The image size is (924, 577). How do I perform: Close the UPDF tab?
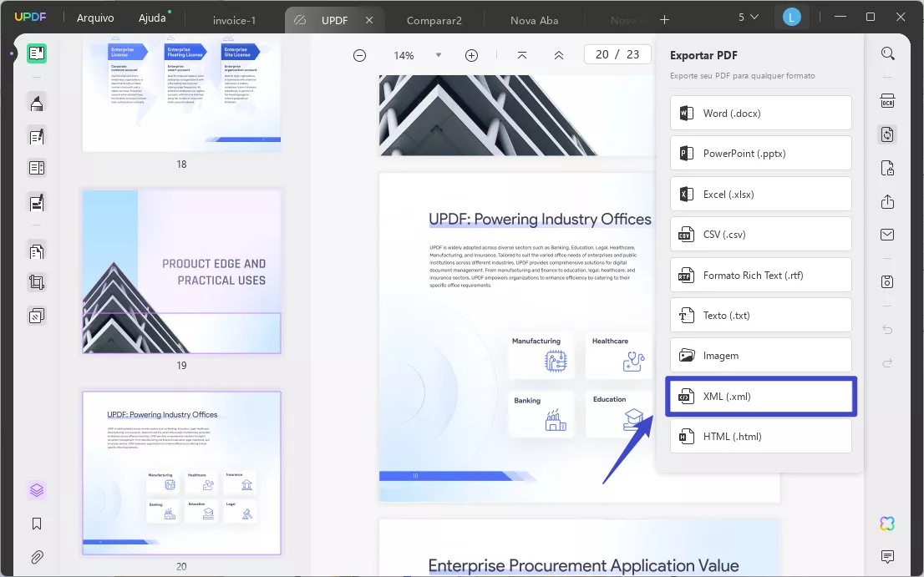point(369,20)
